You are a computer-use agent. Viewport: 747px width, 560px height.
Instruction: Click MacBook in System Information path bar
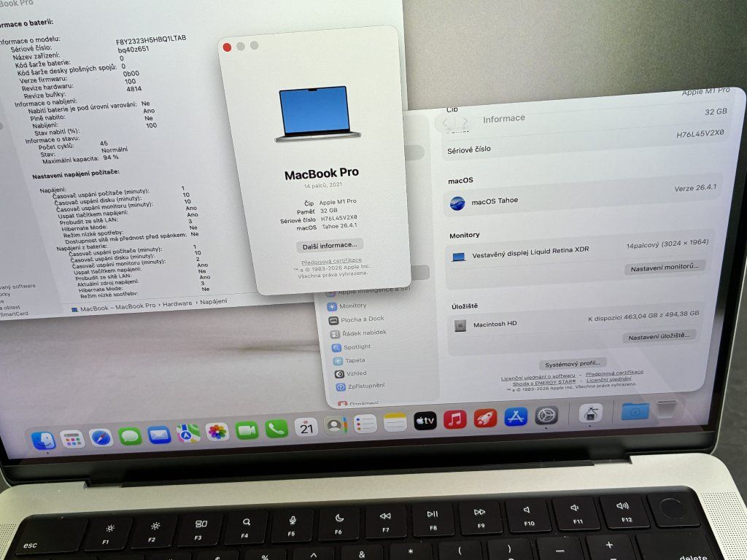pyautogui.click(x=94, y=308)
